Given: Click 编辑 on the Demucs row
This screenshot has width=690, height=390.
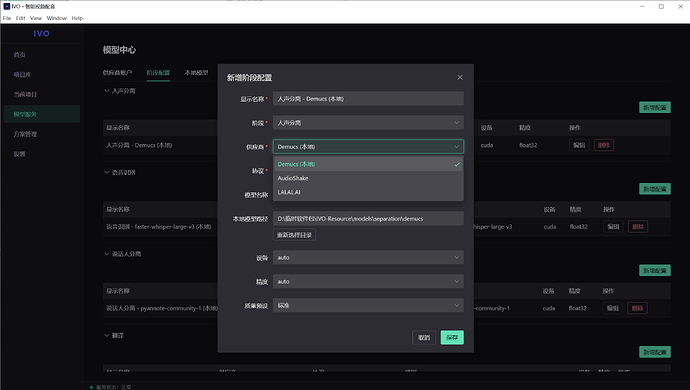Looking at the screenshot, I should 579,145.
